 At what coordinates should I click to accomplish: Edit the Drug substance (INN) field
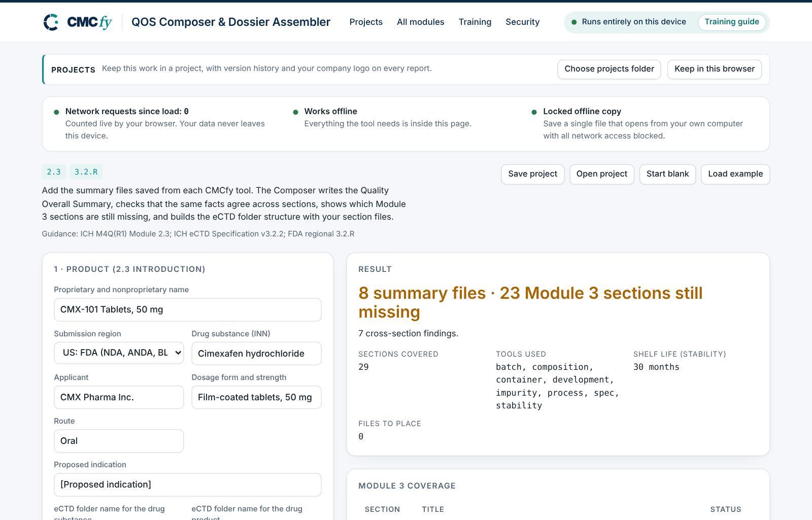pos(256,354)
